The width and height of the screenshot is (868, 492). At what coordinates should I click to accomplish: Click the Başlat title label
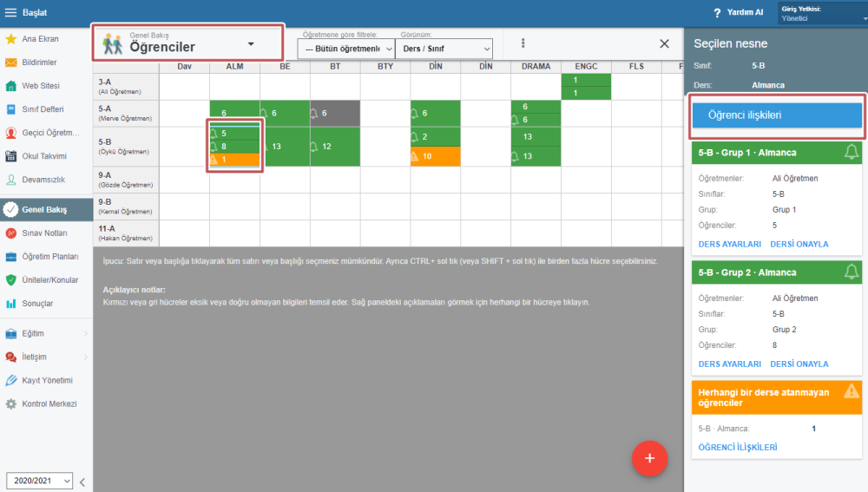(35, 12)
